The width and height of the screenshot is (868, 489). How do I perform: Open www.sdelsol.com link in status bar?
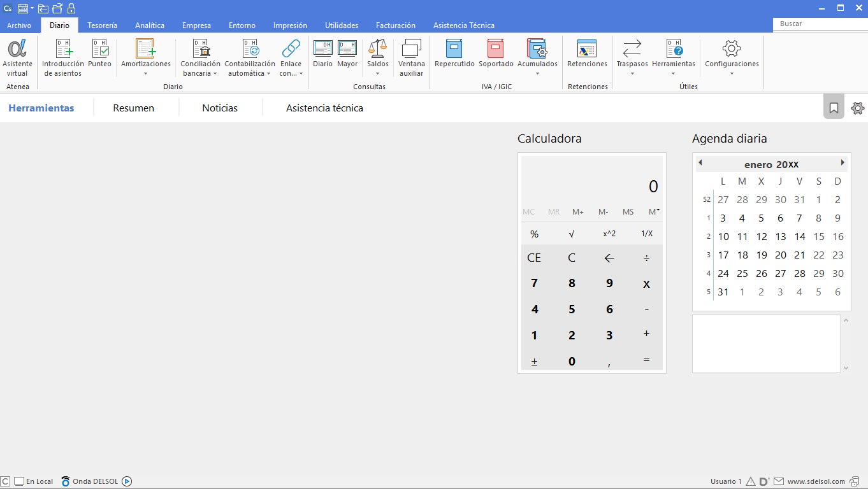click(816, 481)
